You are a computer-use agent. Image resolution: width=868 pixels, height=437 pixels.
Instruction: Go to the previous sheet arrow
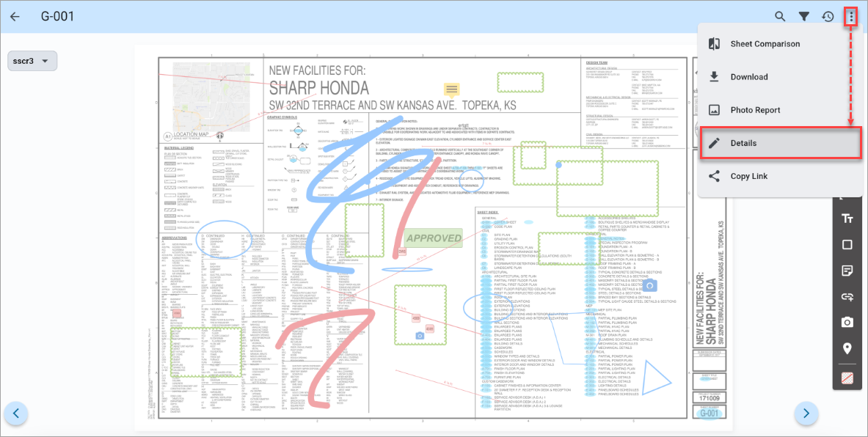coord(16,413)
